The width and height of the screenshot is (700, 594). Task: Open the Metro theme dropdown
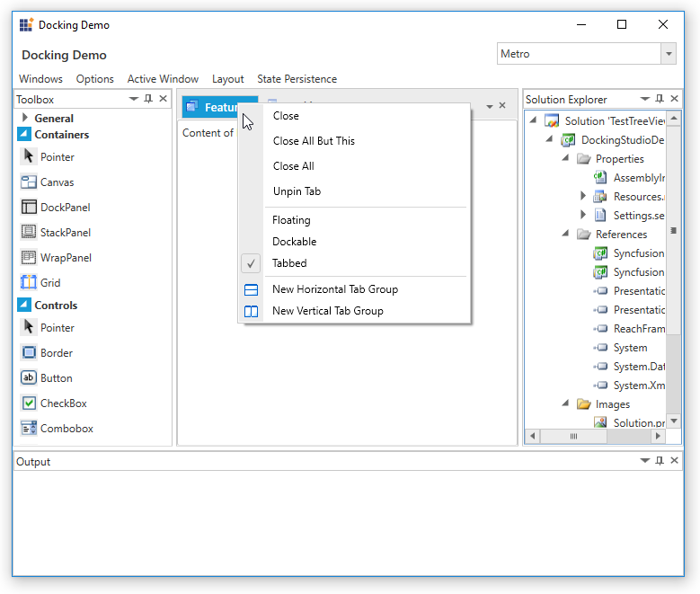(x=668, y=54)
